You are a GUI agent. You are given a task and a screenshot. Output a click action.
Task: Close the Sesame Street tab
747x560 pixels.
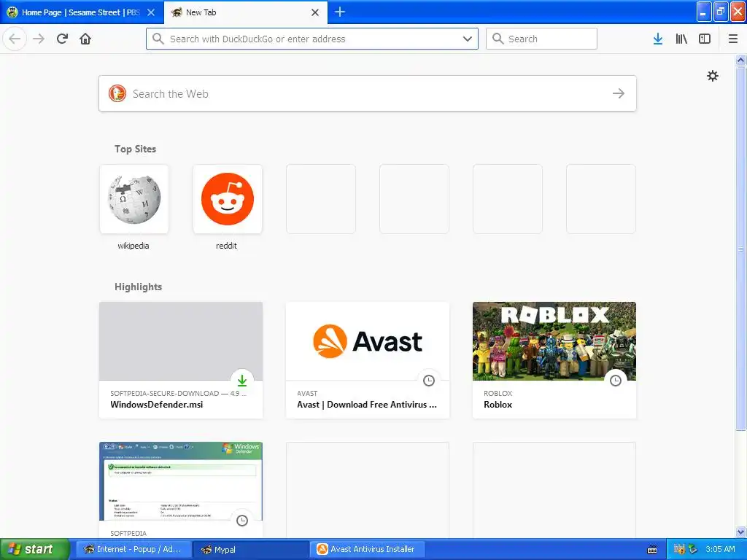151,12
